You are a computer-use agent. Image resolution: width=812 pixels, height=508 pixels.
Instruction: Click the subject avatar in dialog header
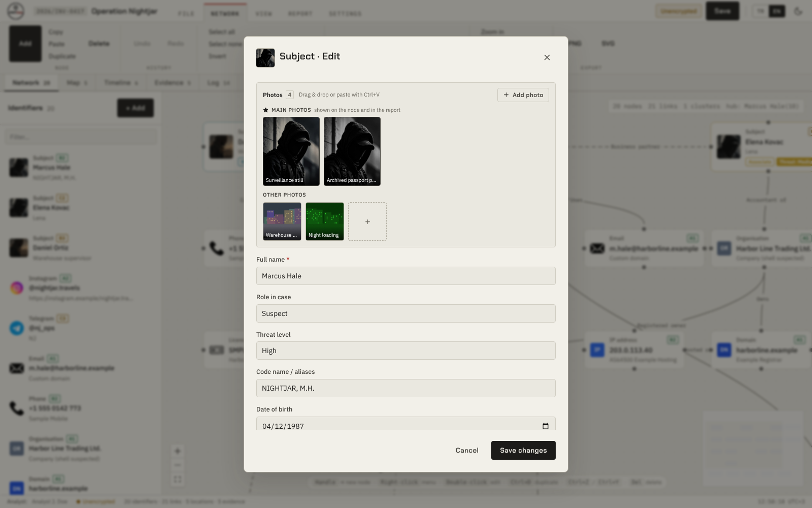pyautogui.click(x=265, y=58)
